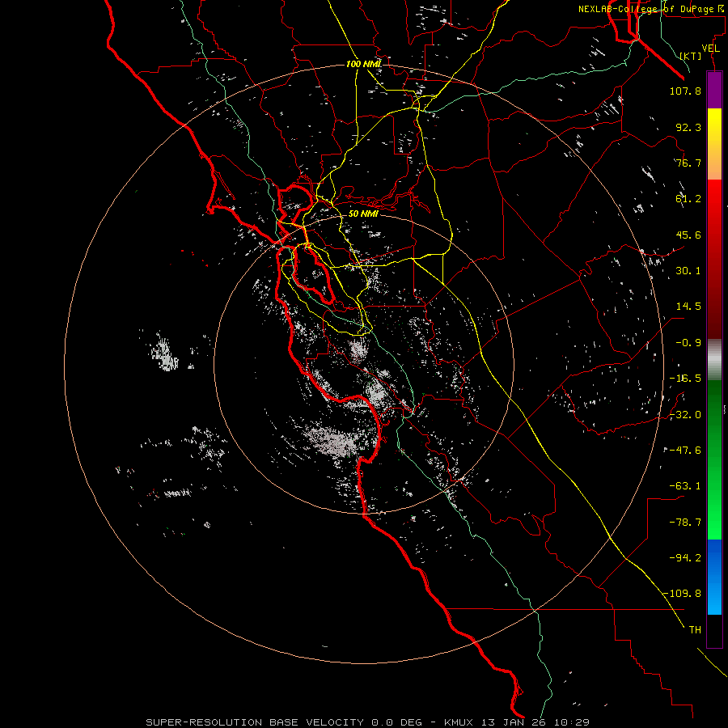Click the -78.7 velocity scale value

click(685, 523)
